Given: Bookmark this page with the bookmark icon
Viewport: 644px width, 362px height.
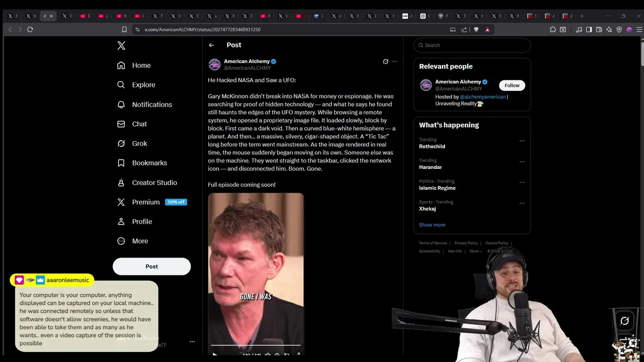Looking at the screenshot, I should (124, 30).
